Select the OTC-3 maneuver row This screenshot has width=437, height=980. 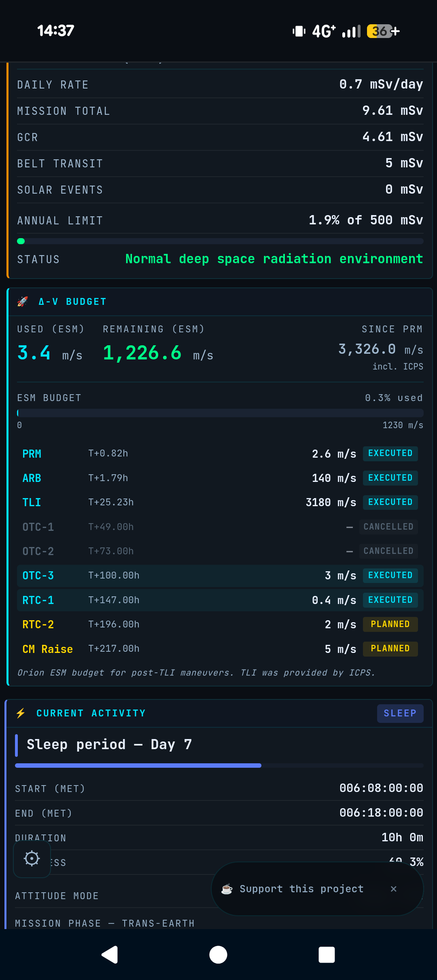[x=220, y=576]
